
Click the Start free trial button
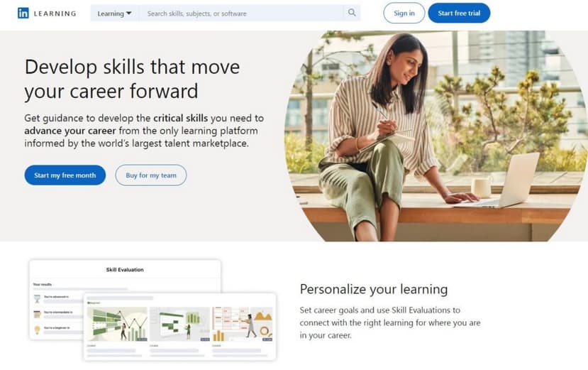tap(459, 13)
